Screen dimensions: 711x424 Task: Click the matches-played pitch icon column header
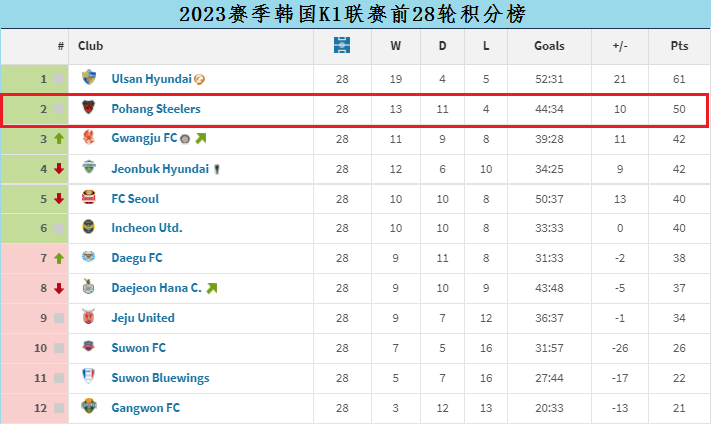[x=342, y=45]
